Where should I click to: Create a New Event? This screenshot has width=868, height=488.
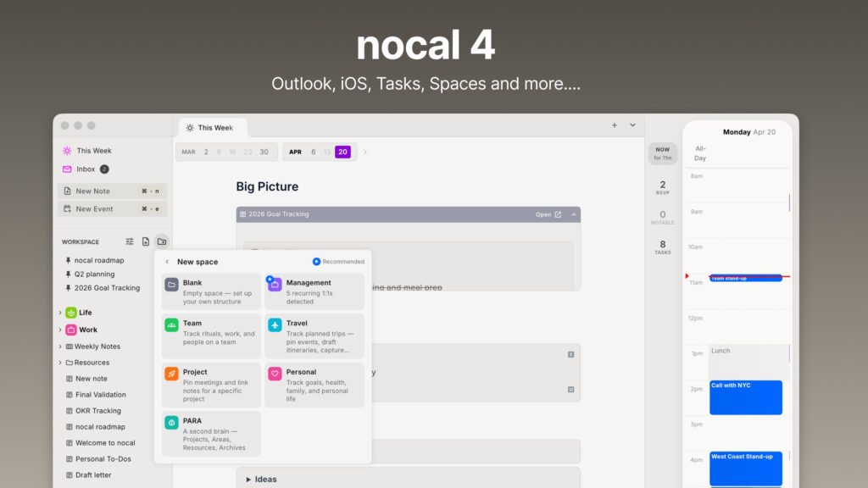pos(113,208)
